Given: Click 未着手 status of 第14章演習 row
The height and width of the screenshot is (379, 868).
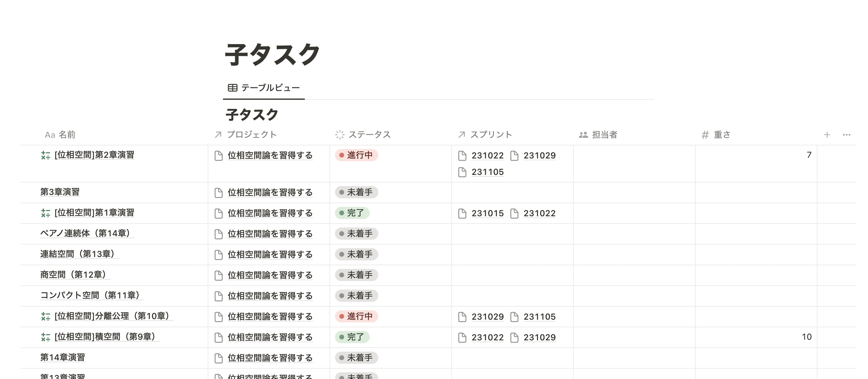Looking at the screenshot, I should pos(356,358).
